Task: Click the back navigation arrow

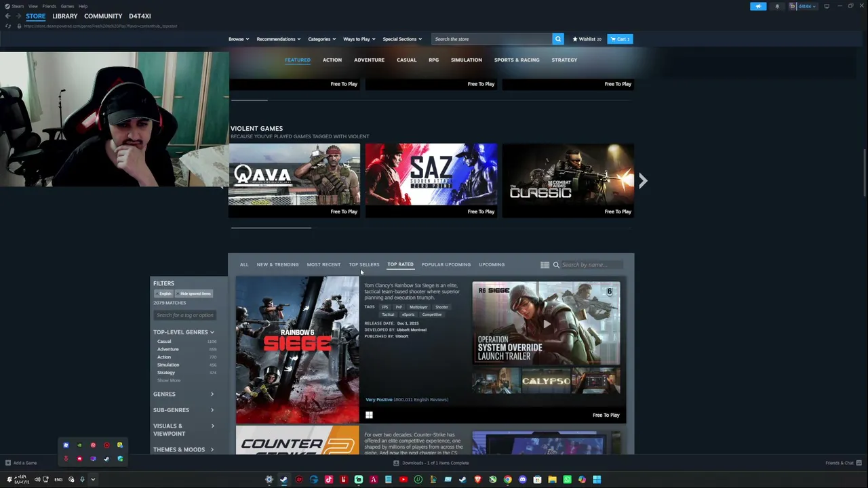Action: click(x=7, y=16)
